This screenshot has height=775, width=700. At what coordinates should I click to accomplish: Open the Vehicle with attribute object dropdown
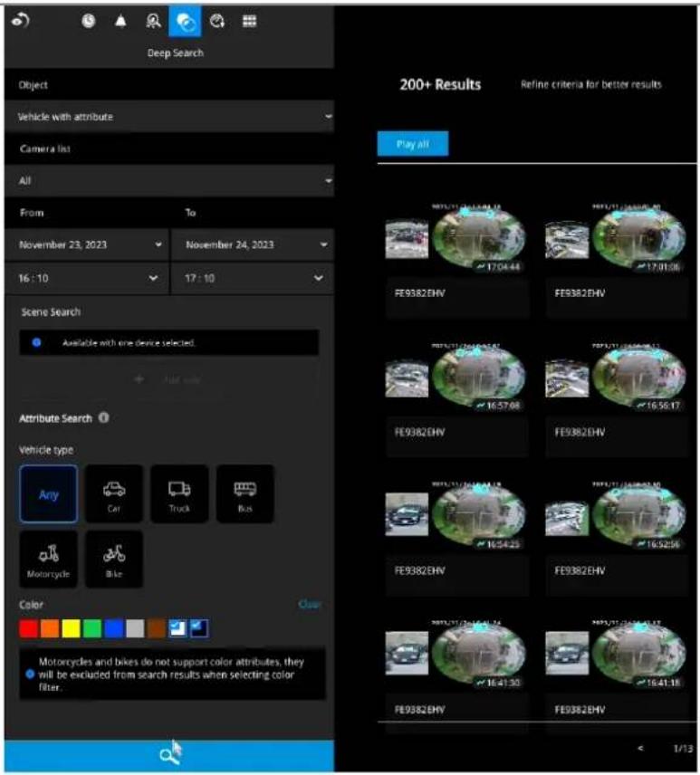click(x=169, y=117)
